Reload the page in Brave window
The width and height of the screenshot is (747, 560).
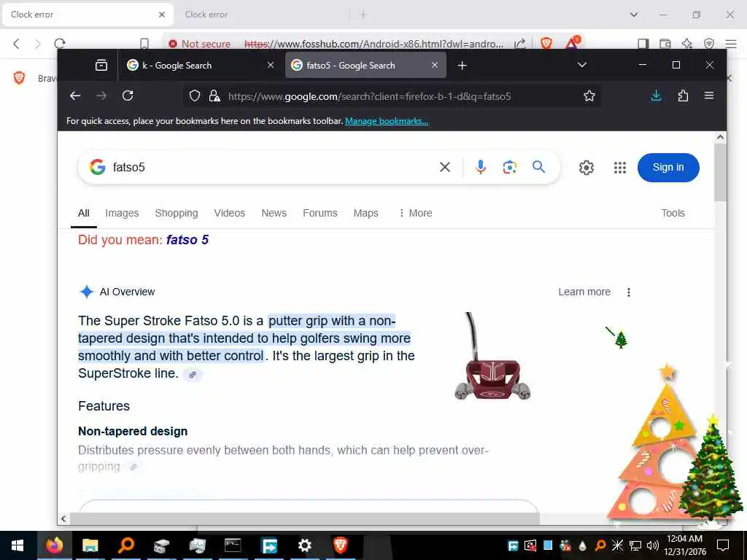pyautogui.click(x=60, y=44)
